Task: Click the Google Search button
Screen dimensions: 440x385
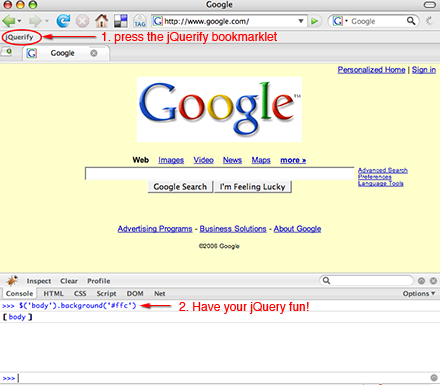Action: tap(180, 187)
